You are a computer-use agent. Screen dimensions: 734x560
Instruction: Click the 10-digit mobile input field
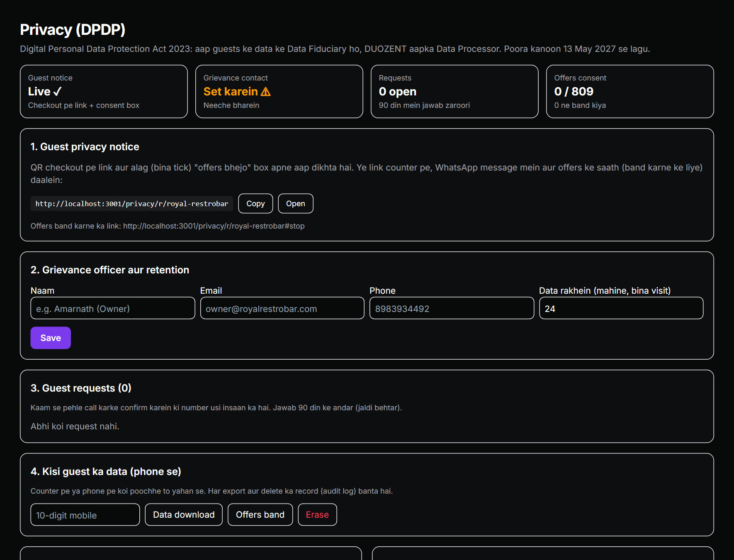click(x=85, y=515)
